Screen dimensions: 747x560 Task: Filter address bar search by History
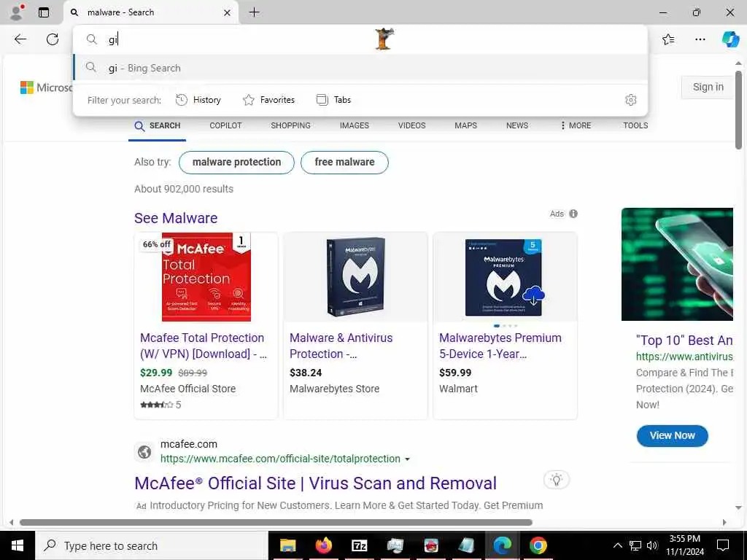pos(198,100)
